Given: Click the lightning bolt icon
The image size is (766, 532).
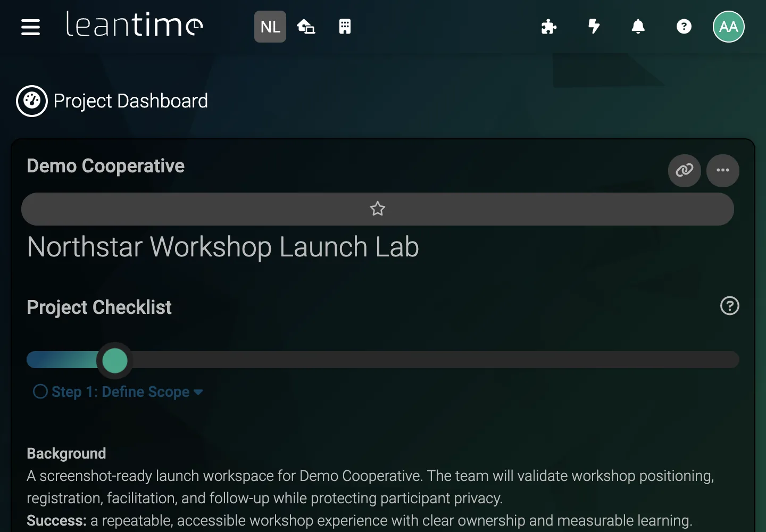Looking at the screenshot, I should click(x=594, y=26).
